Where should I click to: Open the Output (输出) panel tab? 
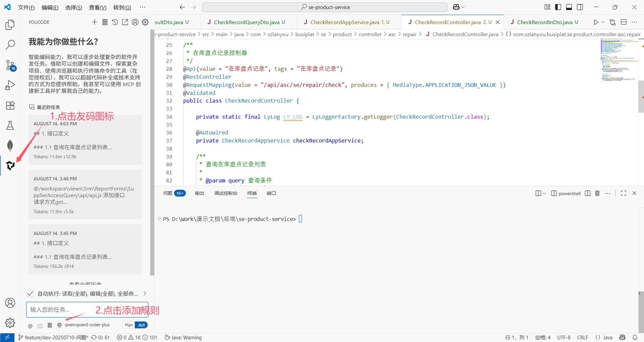[x=200, y=193]
